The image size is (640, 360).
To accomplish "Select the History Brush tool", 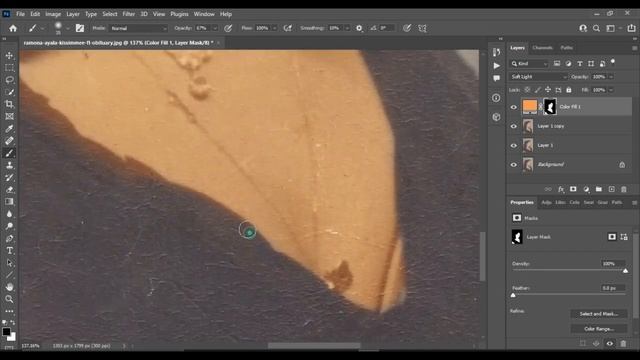I will point(9,178).
